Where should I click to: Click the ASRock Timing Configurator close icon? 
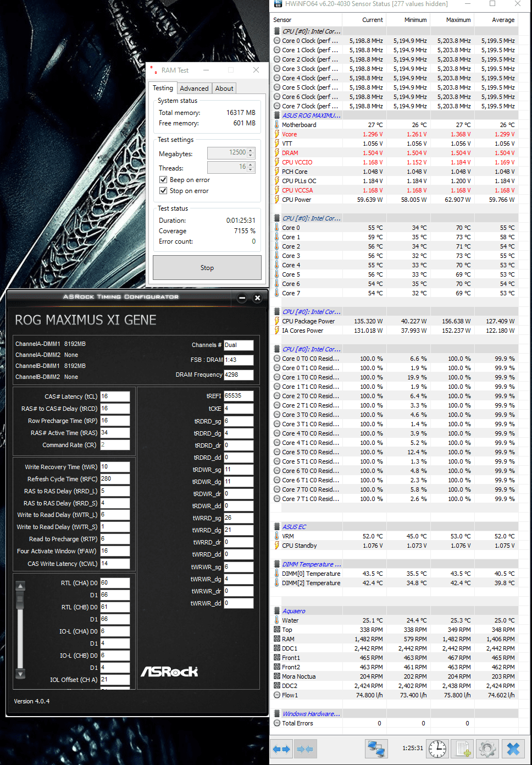point(257,298)
